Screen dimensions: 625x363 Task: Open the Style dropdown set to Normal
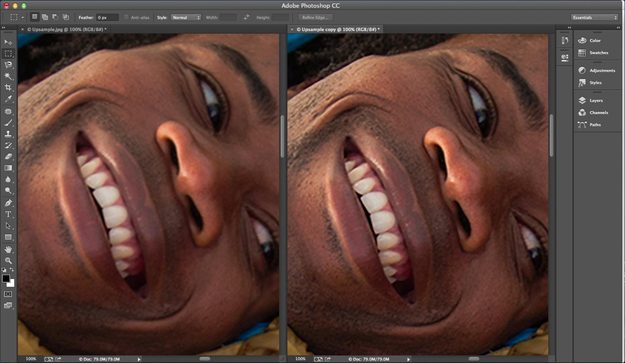185,18
